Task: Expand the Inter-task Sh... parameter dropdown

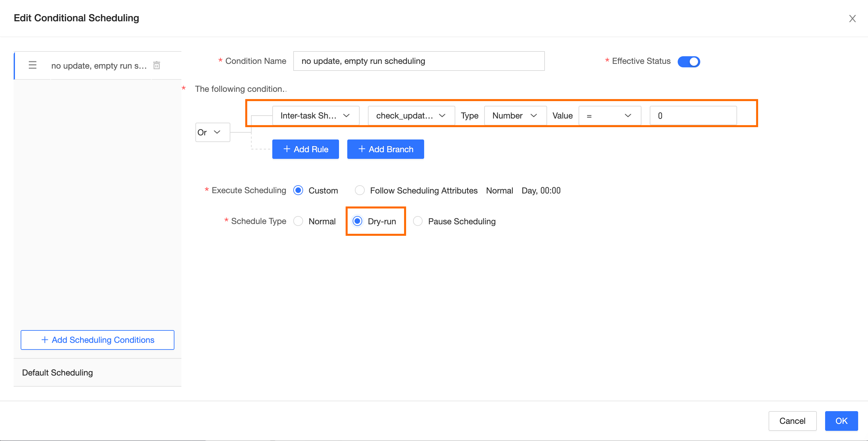Action: [x=315, y=116]
